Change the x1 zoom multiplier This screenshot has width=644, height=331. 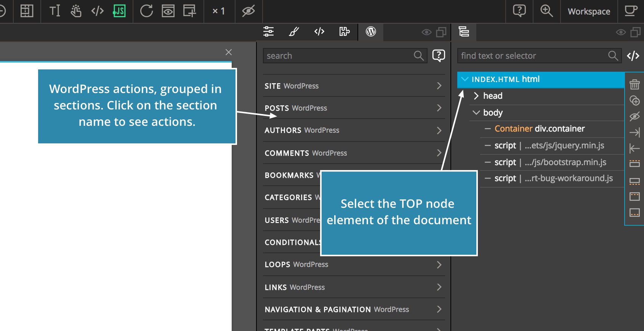click(x=218, y=11)
